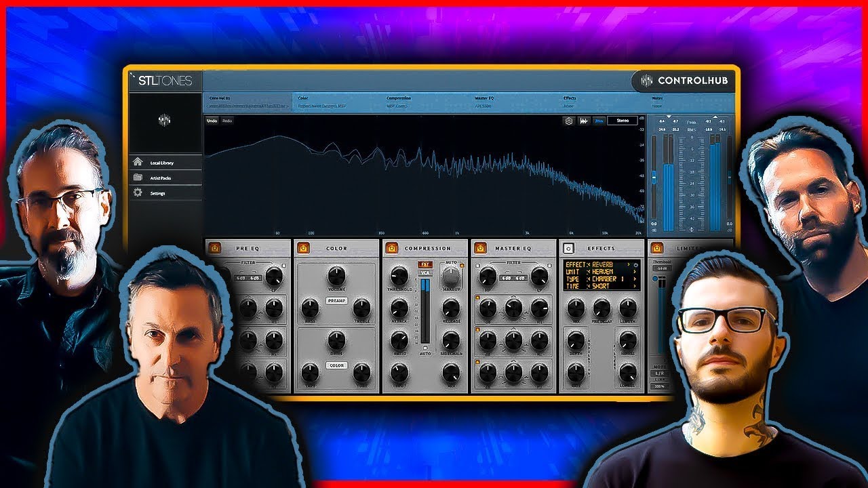The width and height of the screenshot is (868, 488).
Task: Click the Compression Threshold knob
Action: 399,275
